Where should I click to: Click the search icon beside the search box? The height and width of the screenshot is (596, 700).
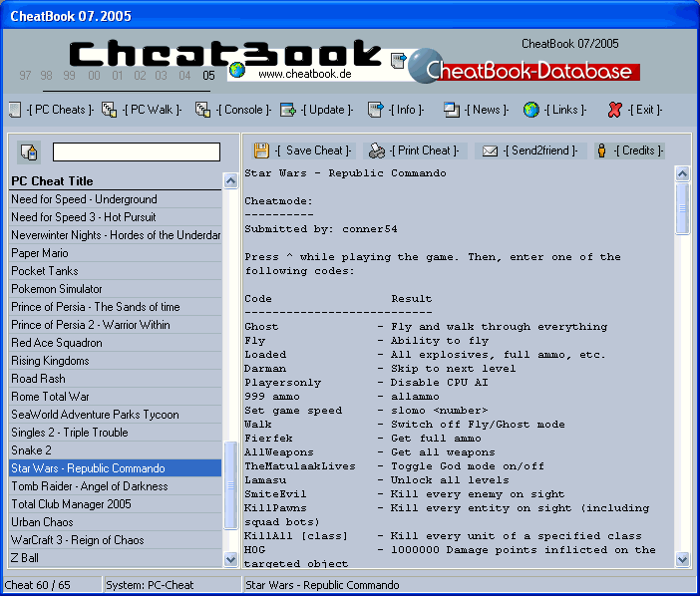coord(29,152)
